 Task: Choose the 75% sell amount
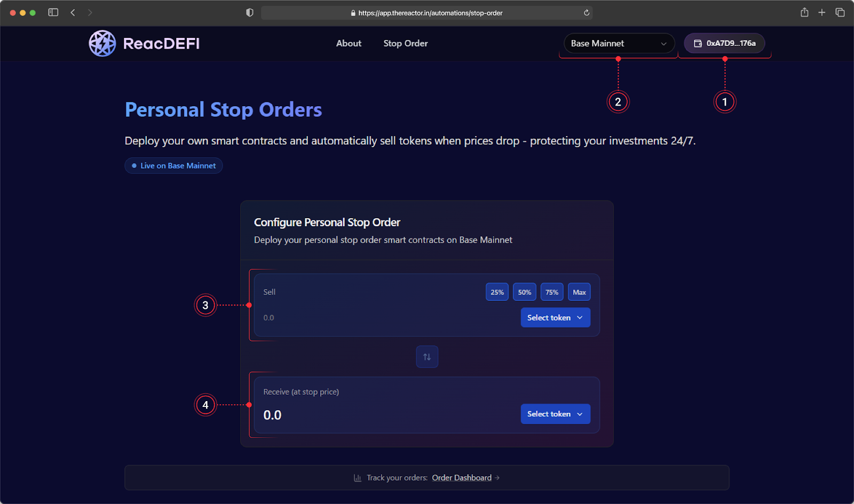coord(552,292)
